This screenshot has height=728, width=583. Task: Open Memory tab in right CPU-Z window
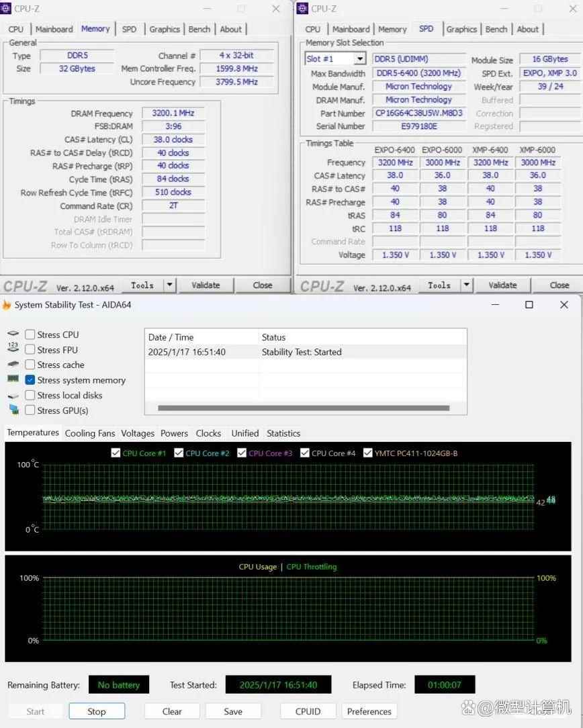pyautogui.click(x=392, y=29)
